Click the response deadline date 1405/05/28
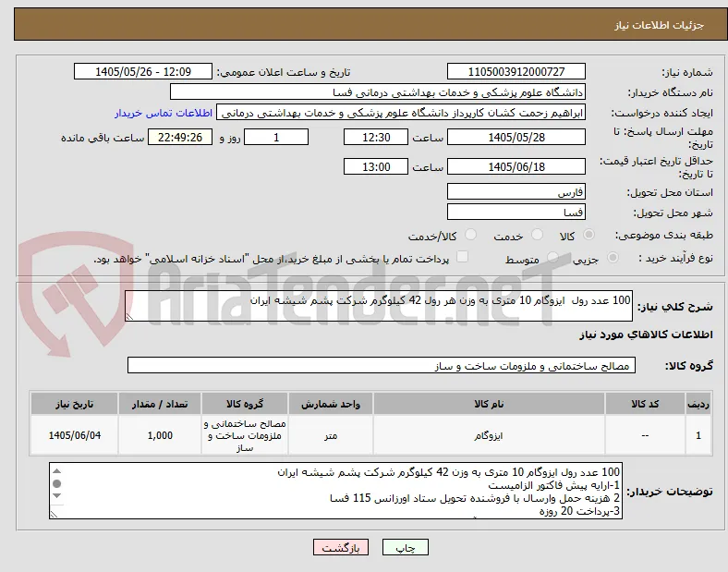This screenshot has width=728, height=572. tap(516, 137)
